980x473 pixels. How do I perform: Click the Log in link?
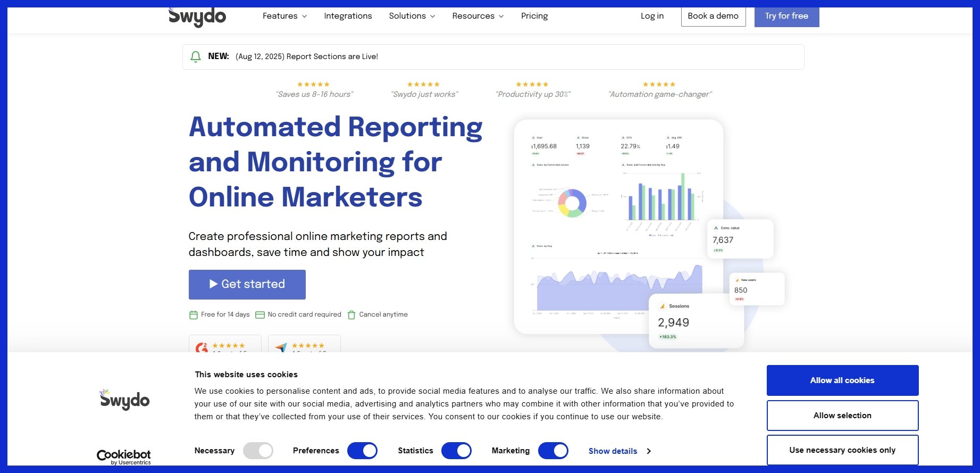(x=652, y=16)
